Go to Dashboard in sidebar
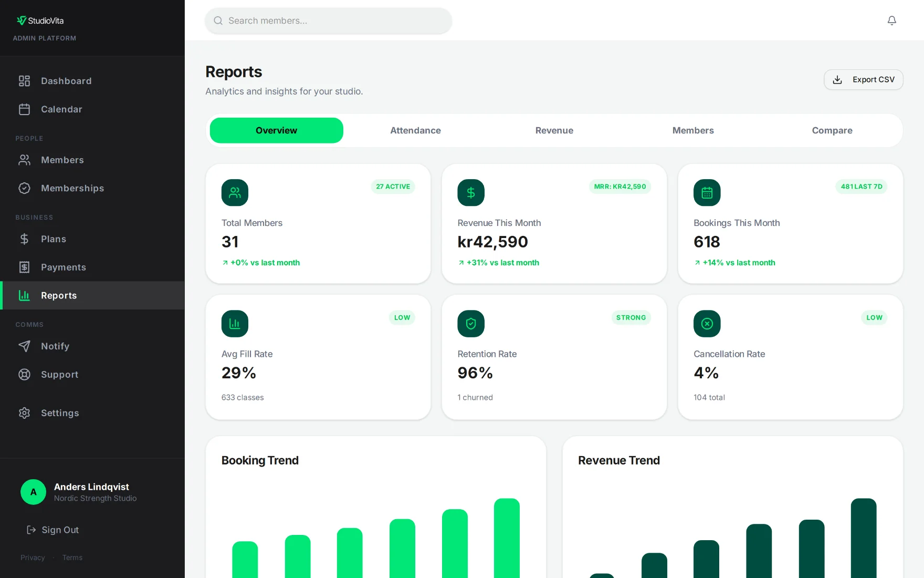This screenshot has height=578, width=924. [92, 81]
